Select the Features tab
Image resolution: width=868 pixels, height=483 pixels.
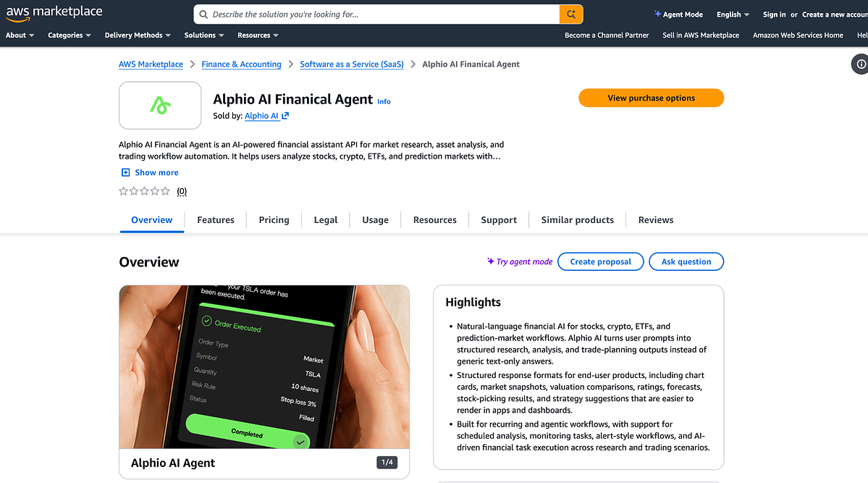point(216,220)
